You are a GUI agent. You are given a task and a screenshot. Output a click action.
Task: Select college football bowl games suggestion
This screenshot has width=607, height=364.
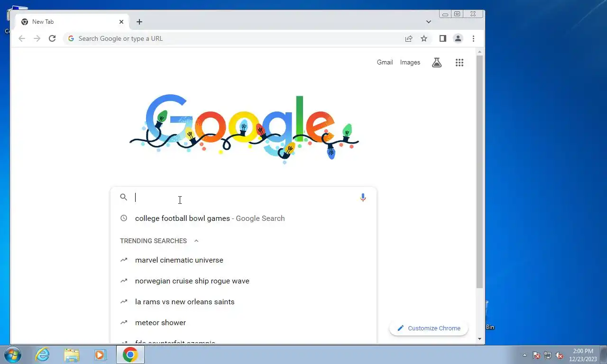tap(243, 218)
